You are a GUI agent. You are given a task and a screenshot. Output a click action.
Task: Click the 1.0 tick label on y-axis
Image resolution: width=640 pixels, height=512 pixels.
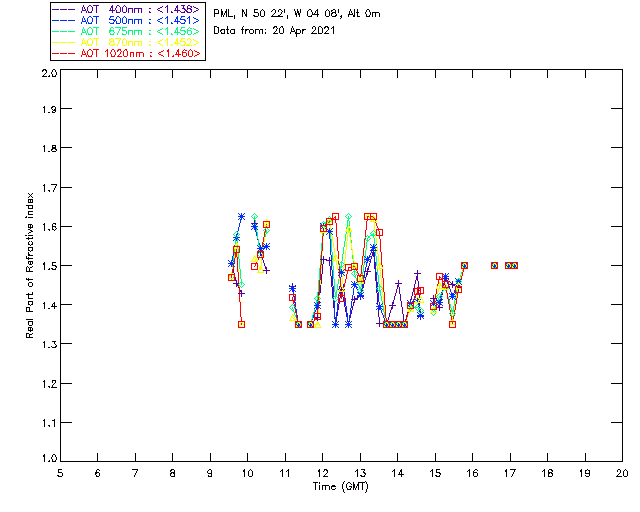(x=47, y=459)
